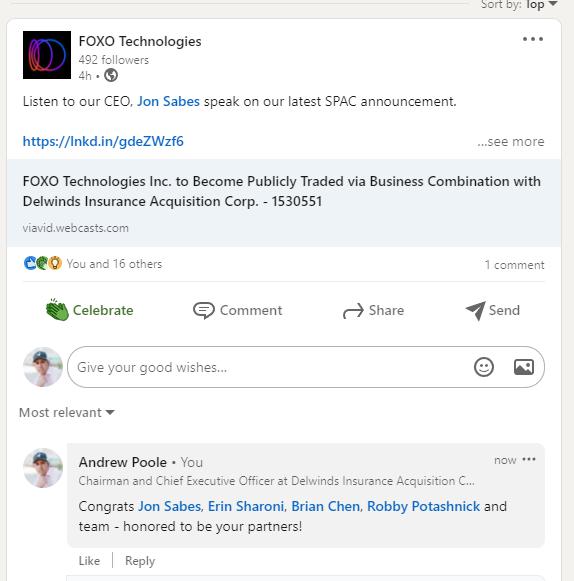Screen dimensions: 574x581
Task: Click the Share arrow button
Action: [x=373, y=310]
